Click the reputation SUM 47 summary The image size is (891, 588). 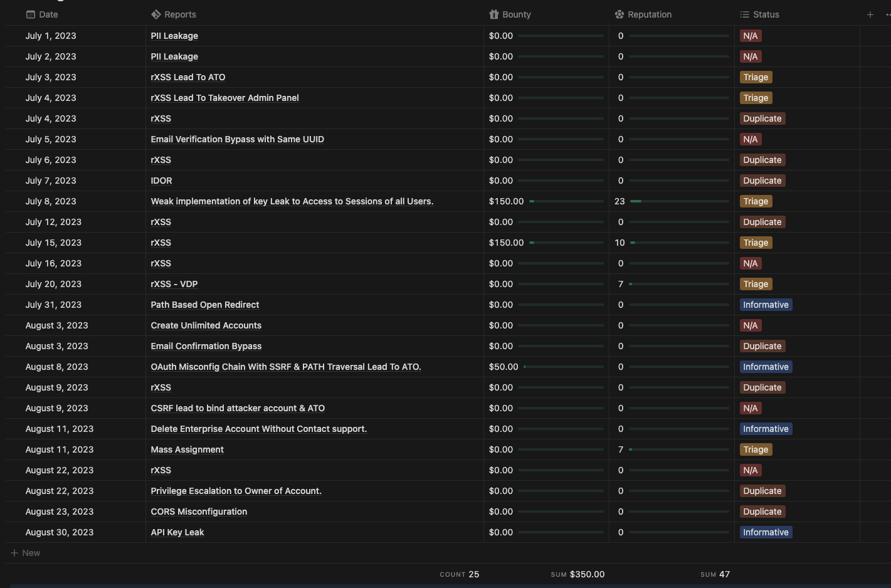click(715, 574)
